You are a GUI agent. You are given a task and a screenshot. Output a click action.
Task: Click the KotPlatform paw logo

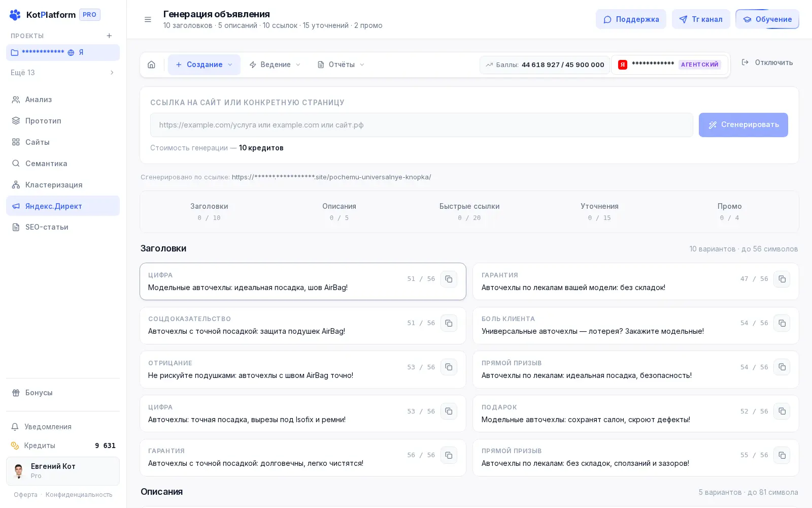(x=15, y=15)
